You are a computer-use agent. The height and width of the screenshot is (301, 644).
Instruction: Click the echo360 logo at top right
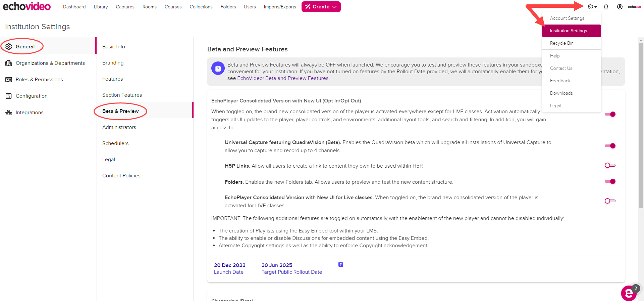click(634, 7)
